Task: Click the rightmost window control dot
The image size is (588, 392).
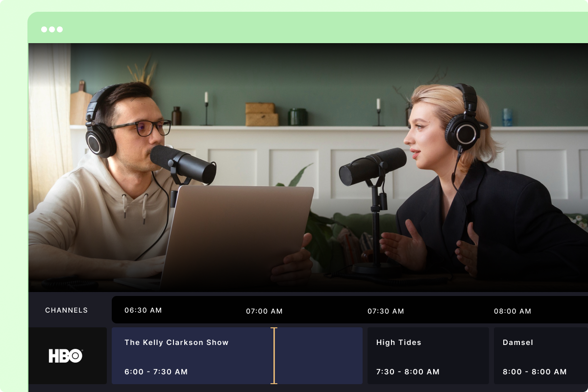Action: (60, 29)
